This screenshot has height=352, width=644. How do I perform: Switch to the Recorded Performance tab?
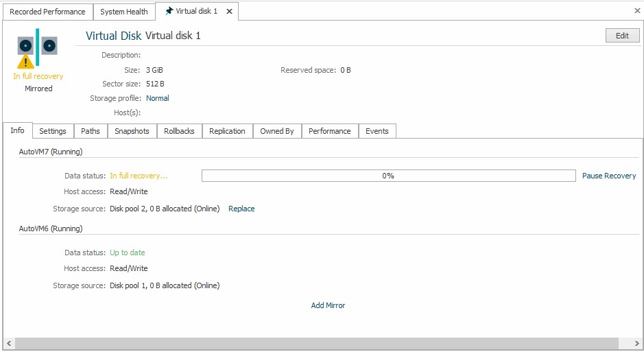(x=47, y=12)
